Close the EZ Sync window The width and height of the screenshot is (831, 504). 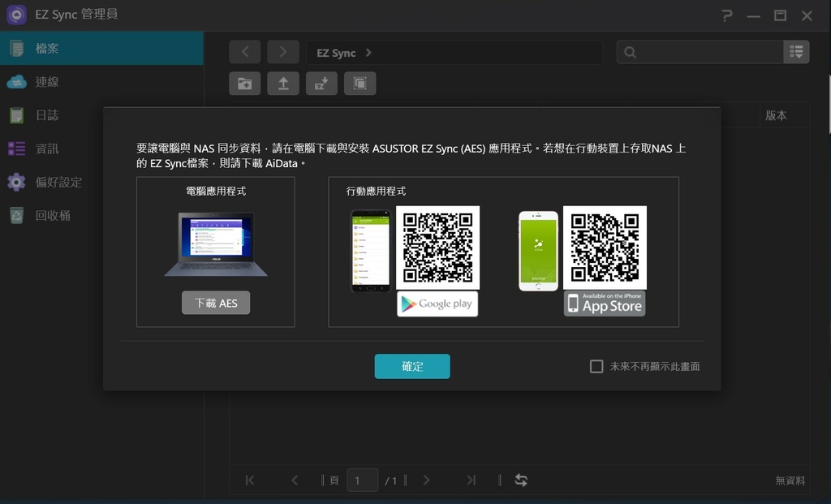[x=807, y=16]
